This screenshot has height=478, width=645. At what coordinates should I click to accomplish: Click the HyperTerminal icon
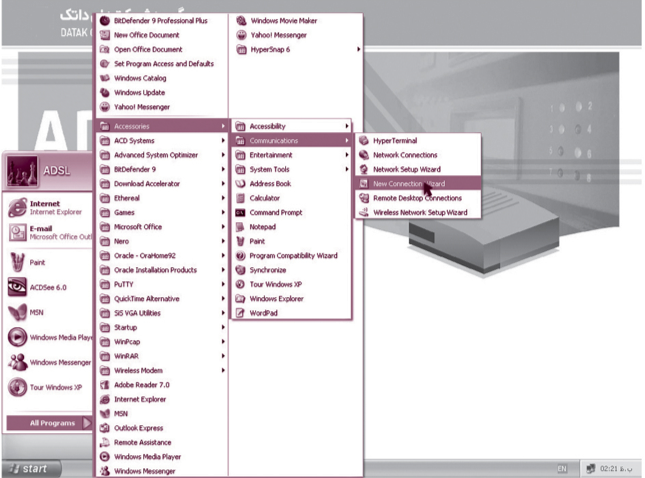click(x=364, y=141)
